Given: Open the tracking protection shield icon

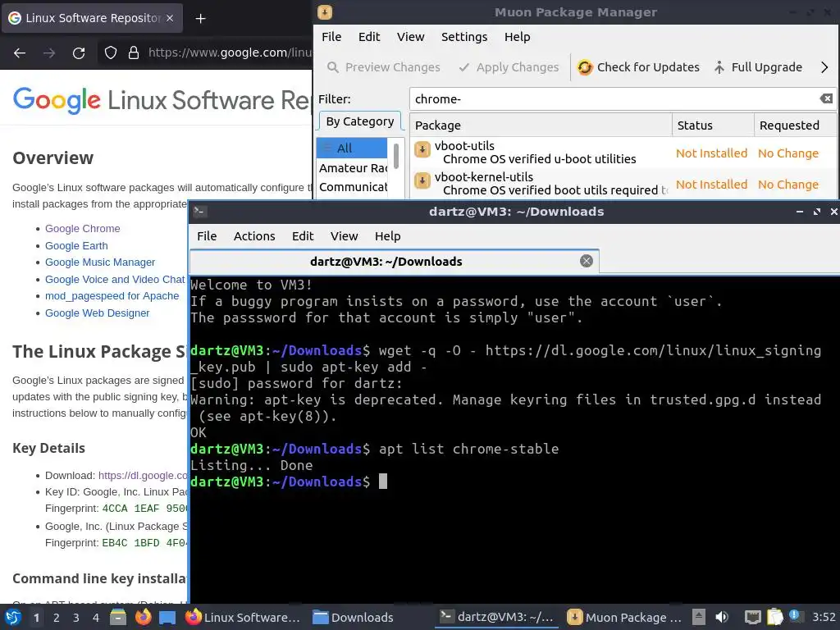Looking at the screenshot, I should [111, 52].
